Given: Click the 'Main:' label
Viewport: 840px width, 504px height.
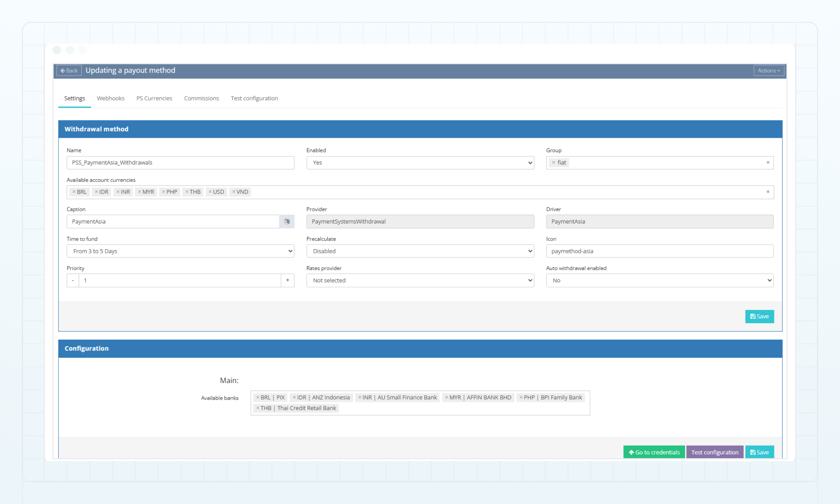Looking at the screenshot, I should [x=229, y=380].
